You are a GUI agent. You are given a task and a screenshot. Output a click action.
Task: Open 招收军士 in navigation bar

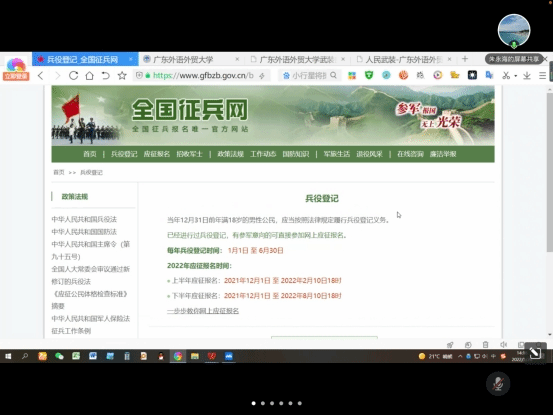(189, 154)
